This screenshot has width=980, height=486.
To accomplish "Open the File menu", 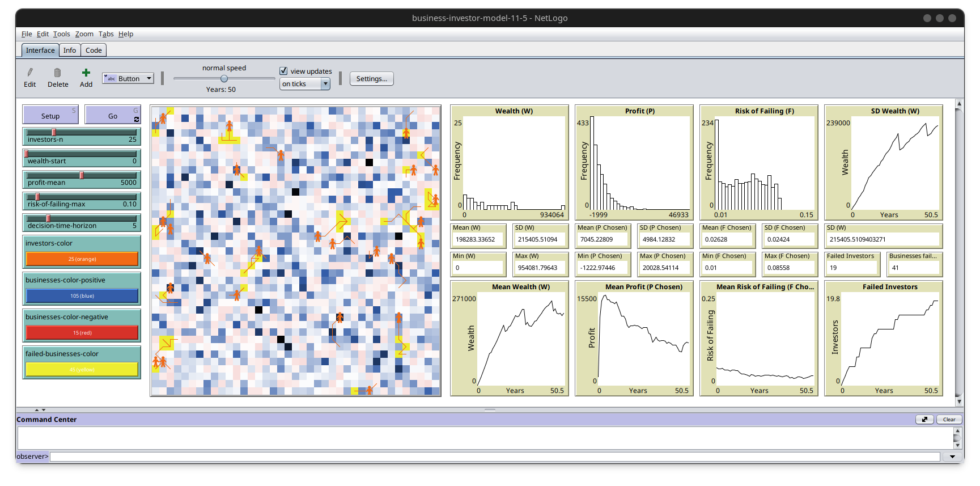I will [x=27, y=34].
